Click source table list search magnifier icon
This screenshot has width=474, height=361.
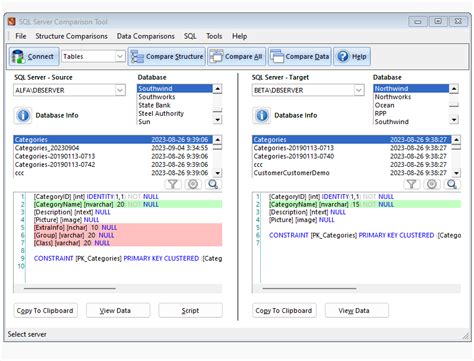[213, 184]
